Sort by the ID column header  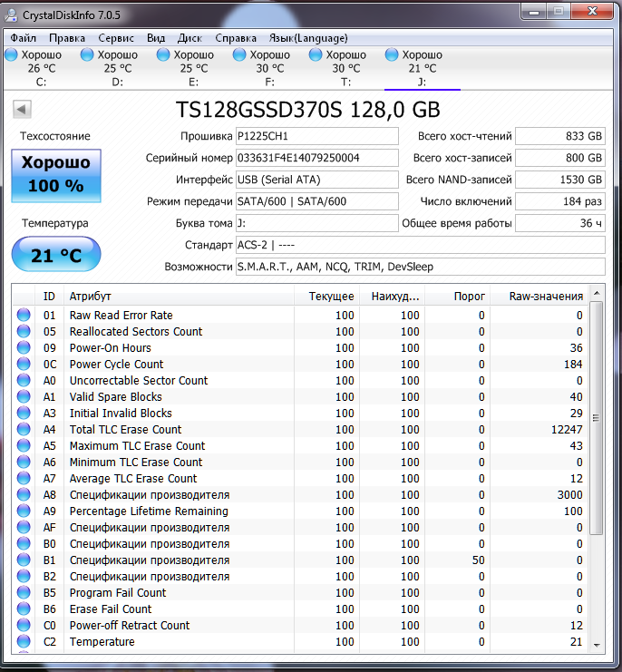pos(49,297)
